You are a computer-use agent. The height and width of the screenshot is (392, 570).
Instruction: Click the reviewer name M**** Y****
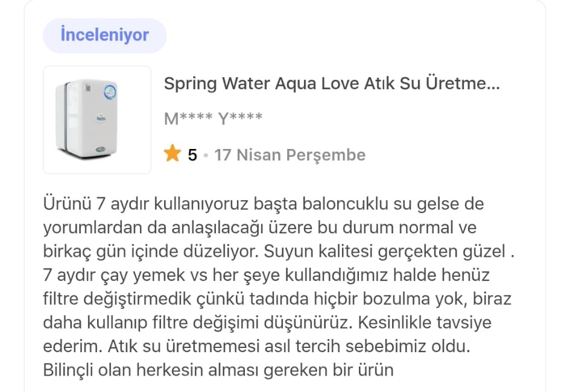pos(214,118)
